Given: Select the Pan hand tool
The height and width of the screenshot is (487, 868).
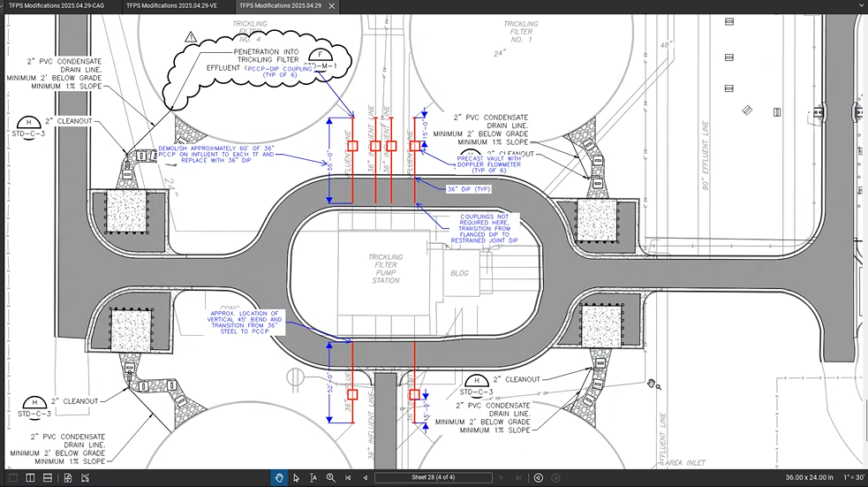Looking at the screenshot, I should point(278,478).
